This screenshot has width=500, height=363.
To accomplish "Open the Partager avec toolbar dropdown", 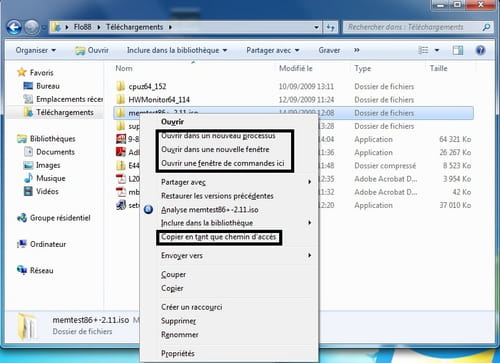I will [x=273, y=50].
